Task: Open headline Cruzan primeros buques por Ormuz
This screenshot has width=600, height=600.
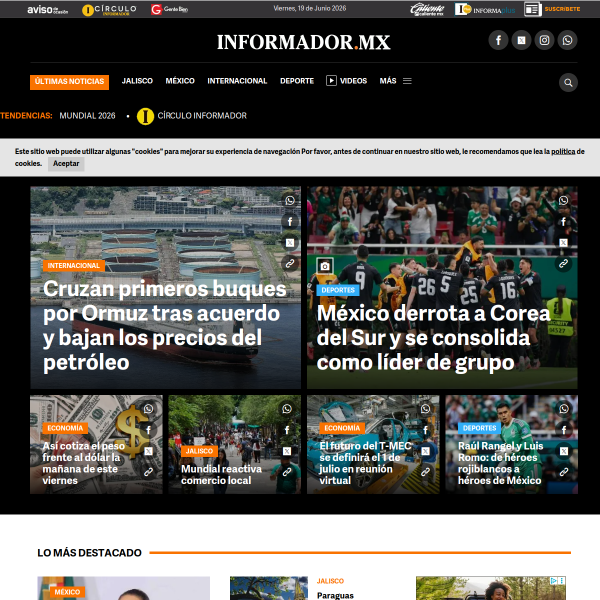Action: click(x=165, y=325)
